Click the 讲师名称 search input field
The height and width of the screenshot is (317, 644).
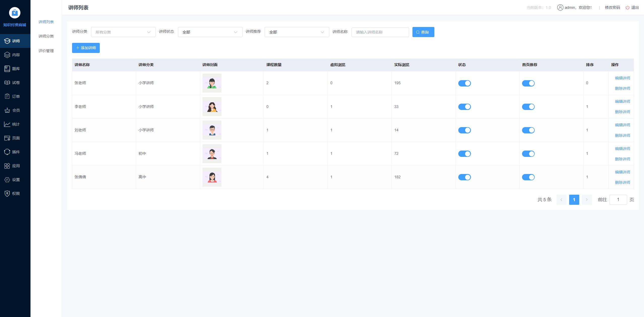pyautogui.click(x=380, y=32)
